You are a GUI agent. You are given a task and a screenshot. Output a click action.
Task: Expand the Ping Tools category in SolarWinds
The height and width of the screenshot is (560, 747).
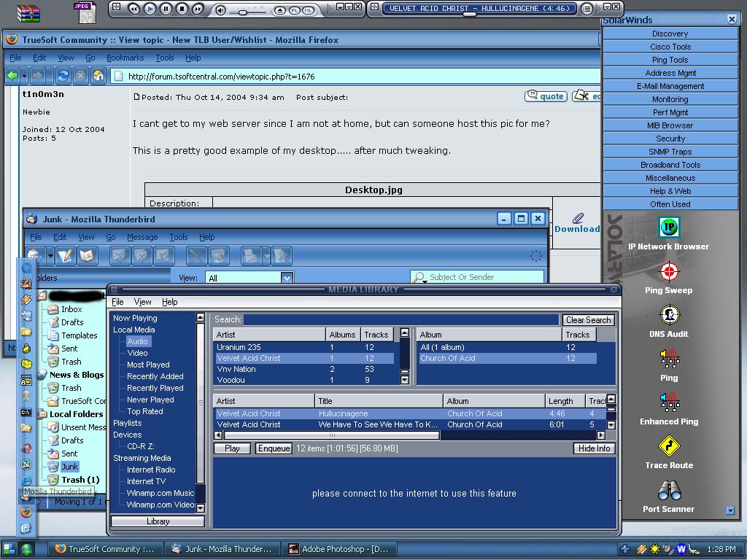[x=670, y=60]
